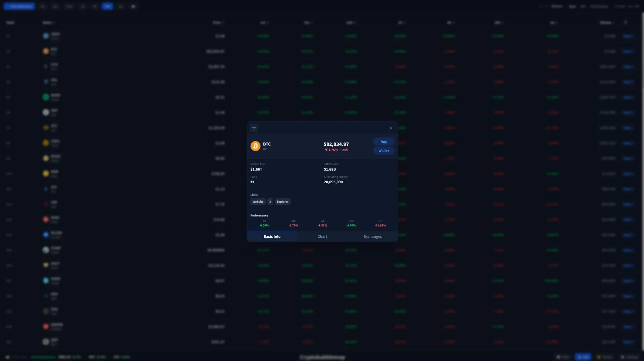This screenshot has height=361, width=644.
Task: Click the 7d performance -1.33% value
Action: (322, 226)
